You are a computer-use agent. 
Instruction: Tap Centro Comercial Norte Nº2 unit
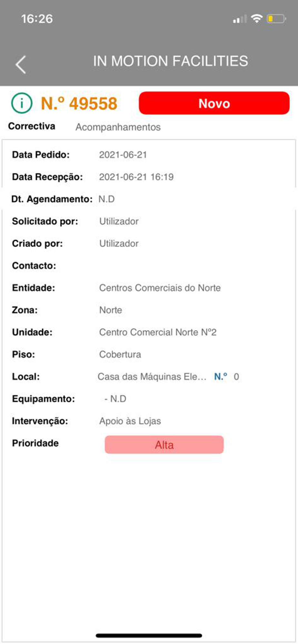(158, 332)
